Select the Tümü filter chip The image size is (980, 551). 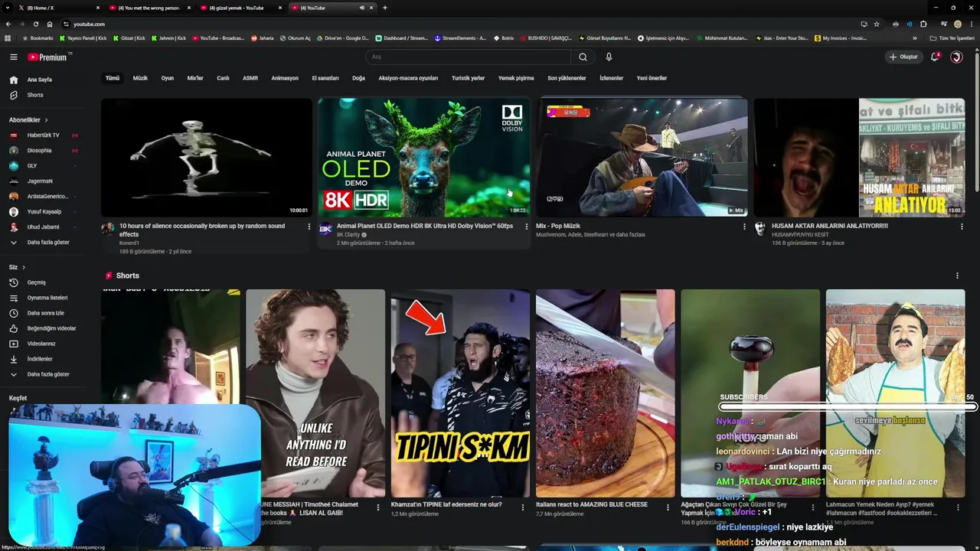[113, 78]
